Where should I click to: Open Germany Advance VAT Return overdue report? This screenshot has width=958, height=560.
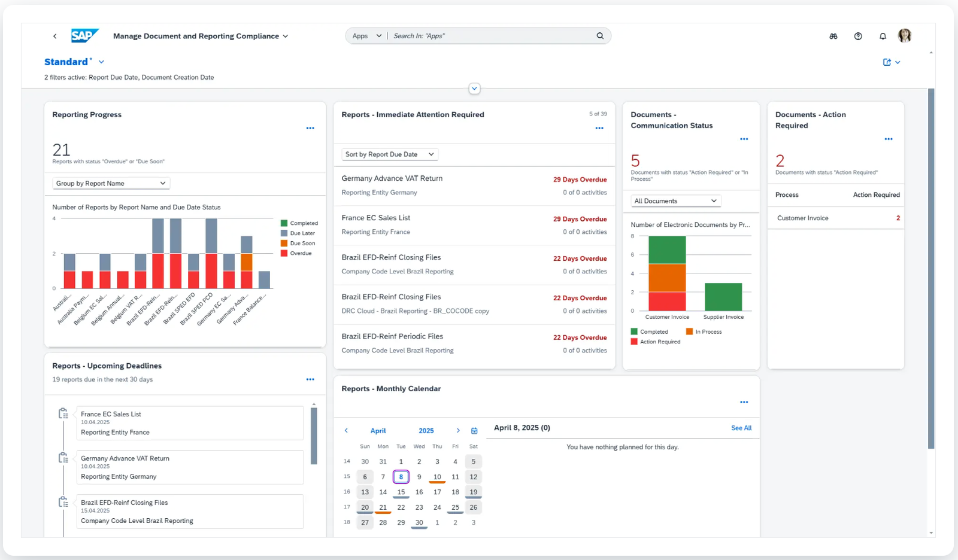[392, 178]
